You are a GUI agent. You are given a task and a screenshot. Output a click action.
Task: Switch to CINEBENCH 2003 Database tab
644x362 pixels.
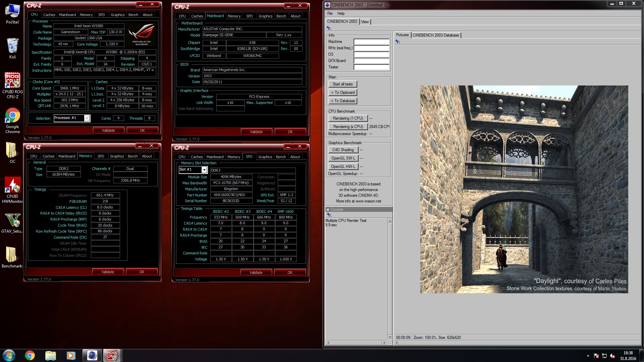436,35
